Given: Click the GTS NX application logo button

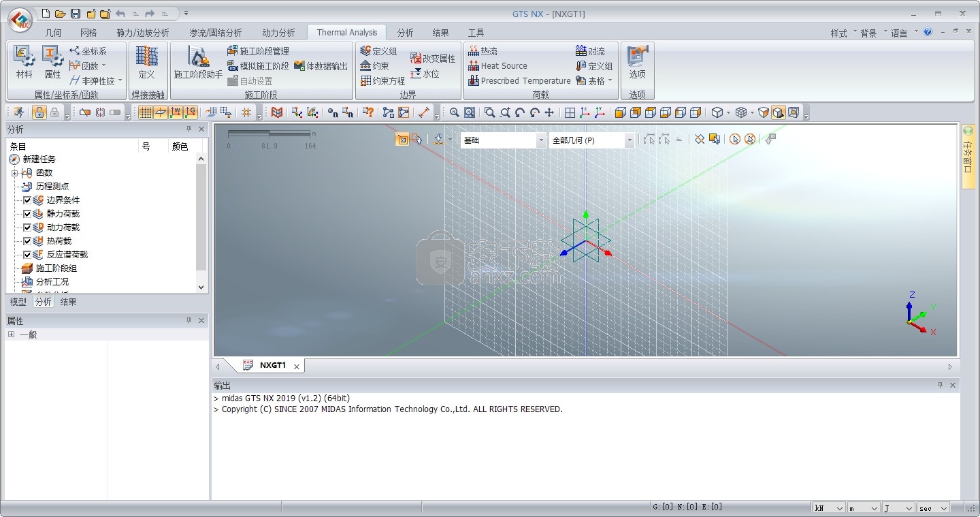Looking at the screenshot, I should click(21, 19).
